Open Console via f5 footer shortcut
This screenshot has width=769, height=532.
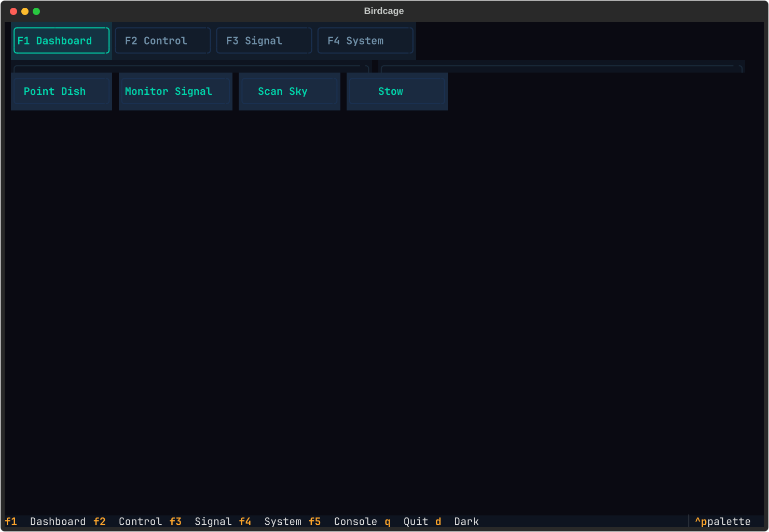click(343, 522)
